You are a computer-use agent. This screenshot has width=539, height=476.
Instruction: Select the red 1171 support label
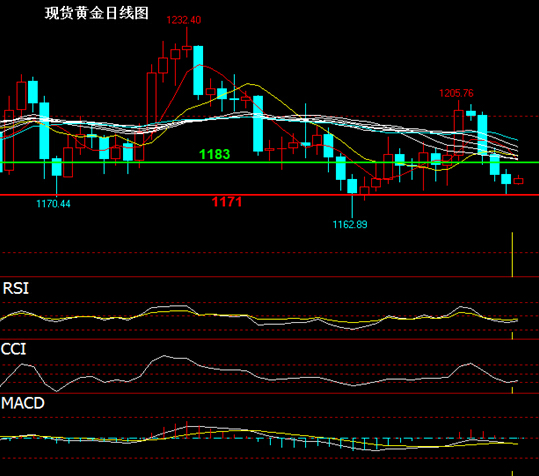(x=227, y=202)
